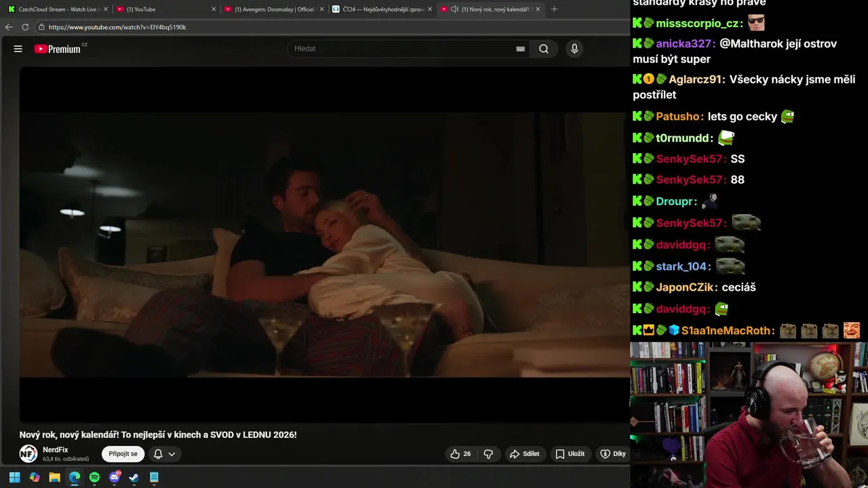Switch to CzechCloud Stream tab

pyautogui.click(x=58, y=9)
